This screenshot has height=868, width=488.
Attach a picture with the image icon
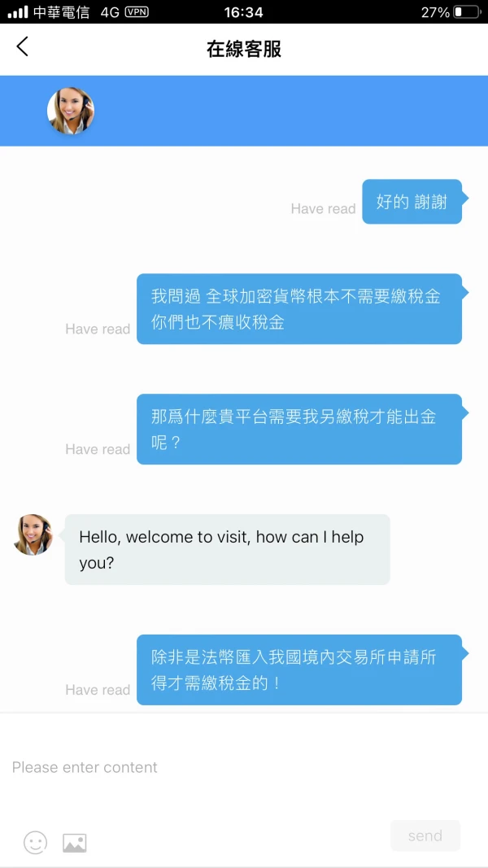point(75,843)
